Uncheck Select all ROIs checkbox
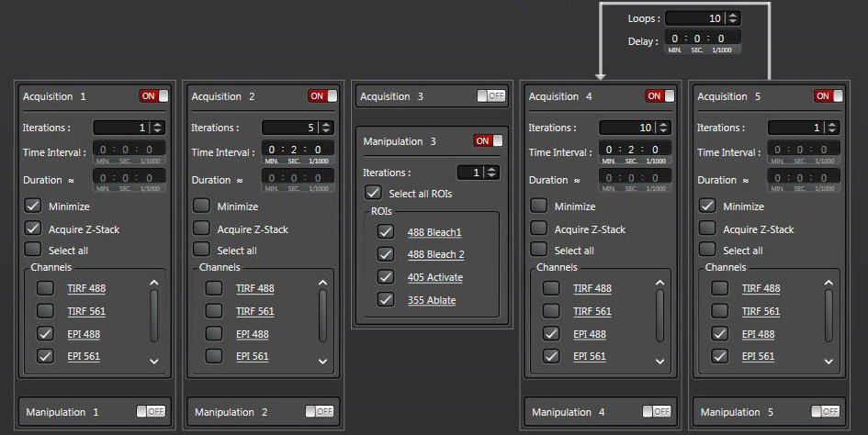The image size is (868, 435). [x=374, y=194]
